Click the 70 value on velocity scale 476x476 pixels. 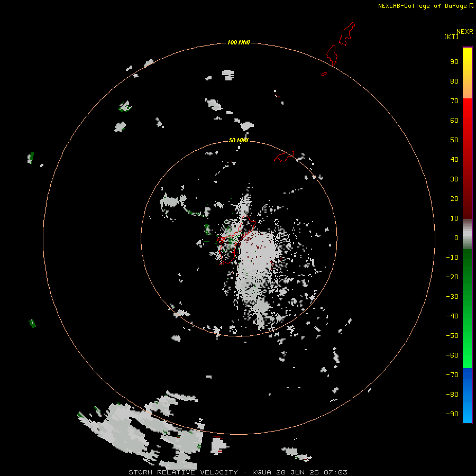454,101
